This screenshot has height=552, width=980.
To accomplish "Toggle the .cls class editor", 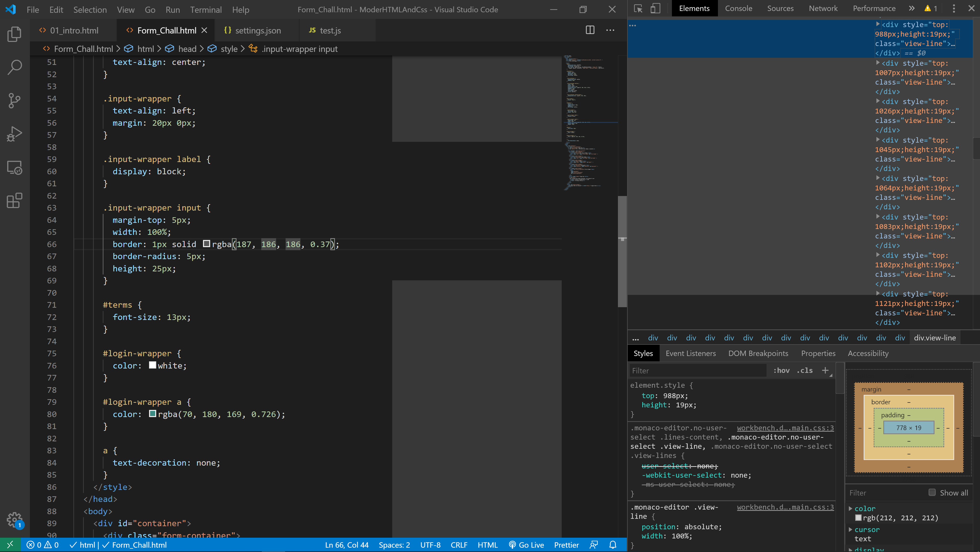I will pyautogui.click(x=805, y=370).
